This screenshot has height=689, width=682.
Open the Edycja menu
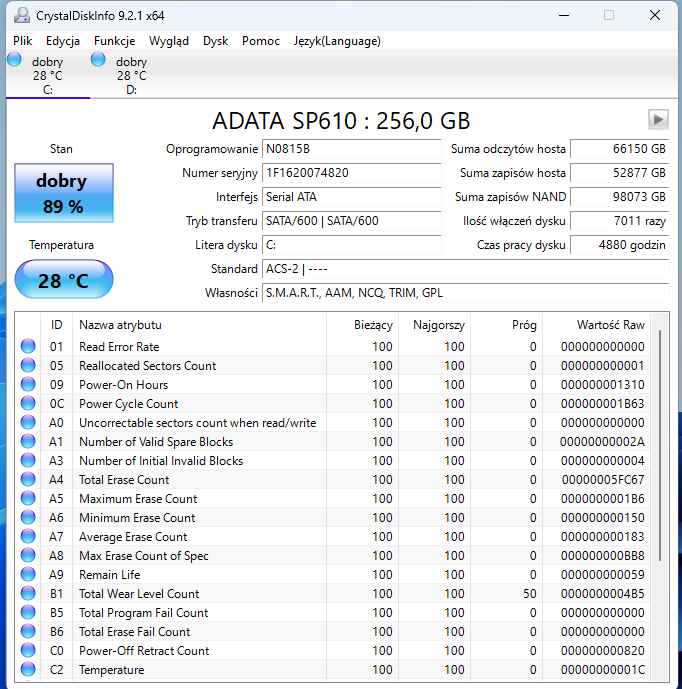pos(63,41)
